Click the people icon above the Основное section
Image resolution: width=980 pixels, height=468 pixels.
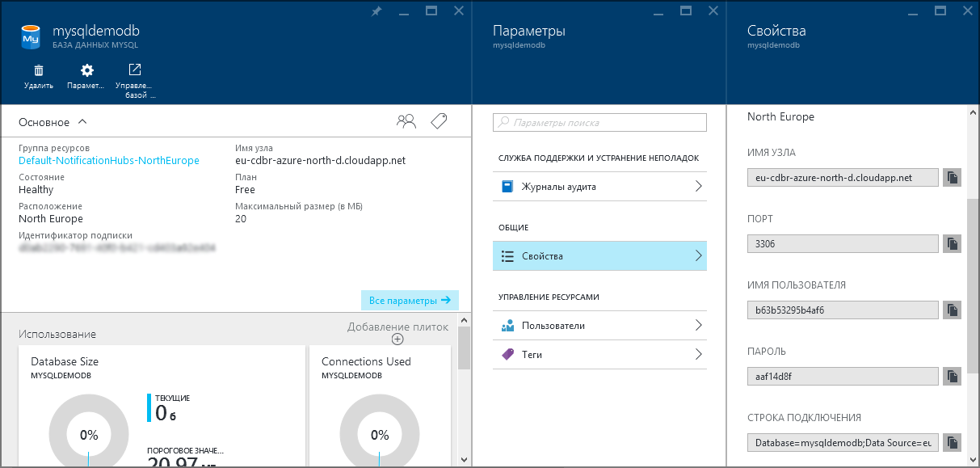click(x=406, y=120)
